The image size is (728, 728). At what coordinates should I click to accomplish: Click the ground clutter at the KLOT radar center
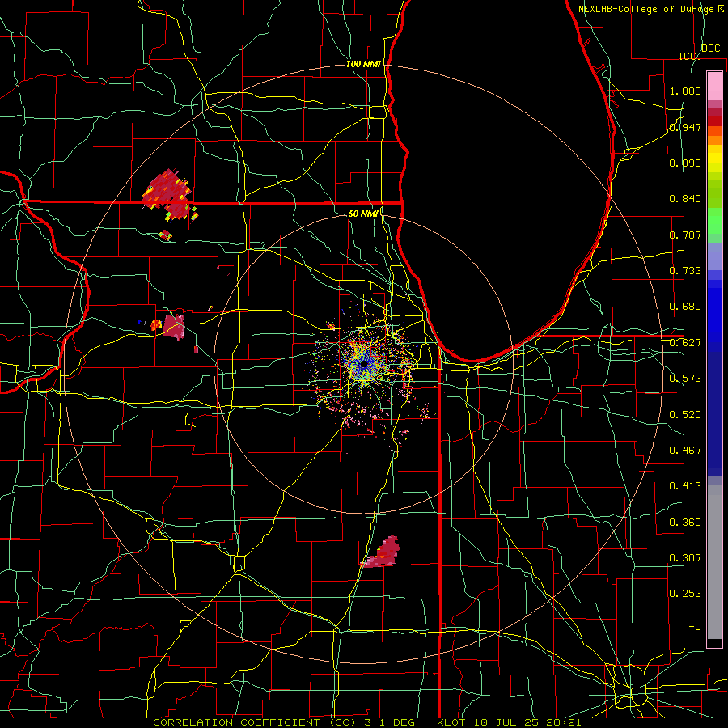[x=364, y=366]
